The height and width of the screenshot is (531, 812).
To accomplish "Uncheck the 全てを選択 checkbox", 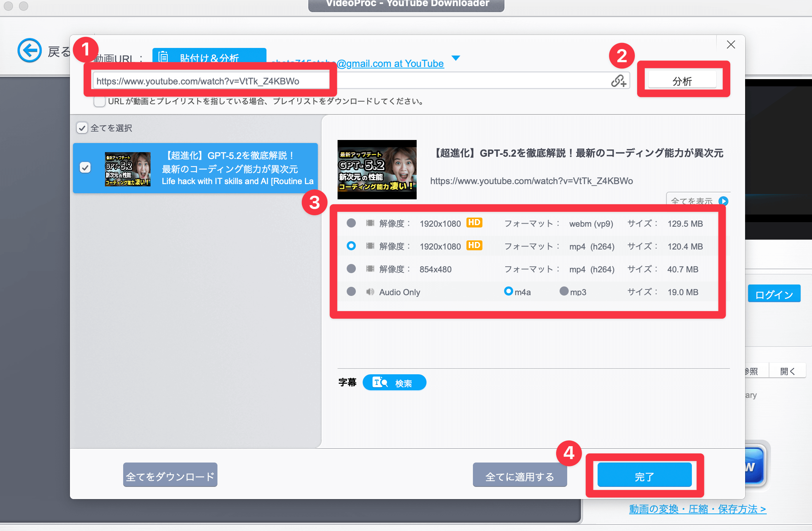I will pyautogui.click(x=82, y=128).
